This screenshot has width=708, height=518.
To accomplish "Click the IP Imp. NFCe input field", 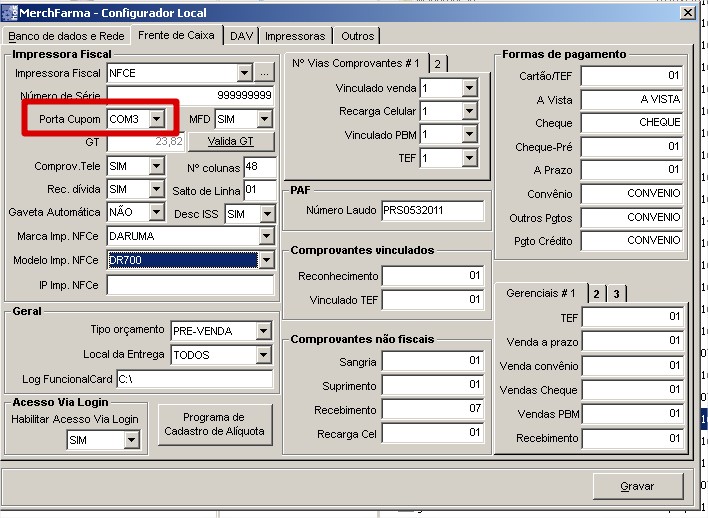I will (x=190, y=285).
